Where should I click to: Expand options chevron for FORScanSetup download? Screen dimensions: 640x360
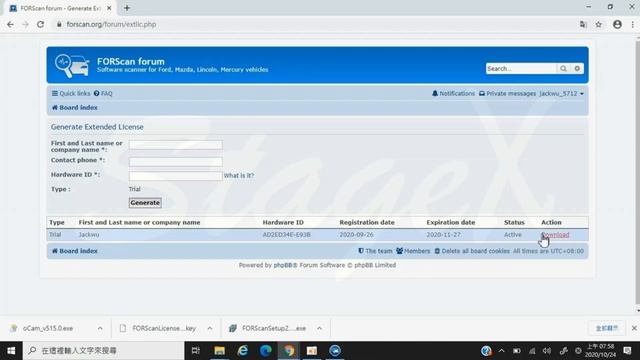[x=319, y=328]
